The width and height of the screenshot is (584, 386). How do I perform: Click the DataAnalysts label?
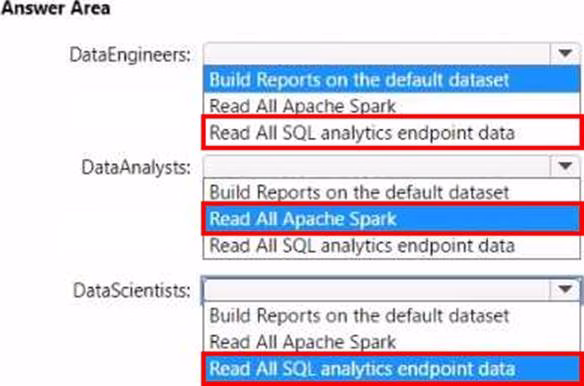point(136,168)
